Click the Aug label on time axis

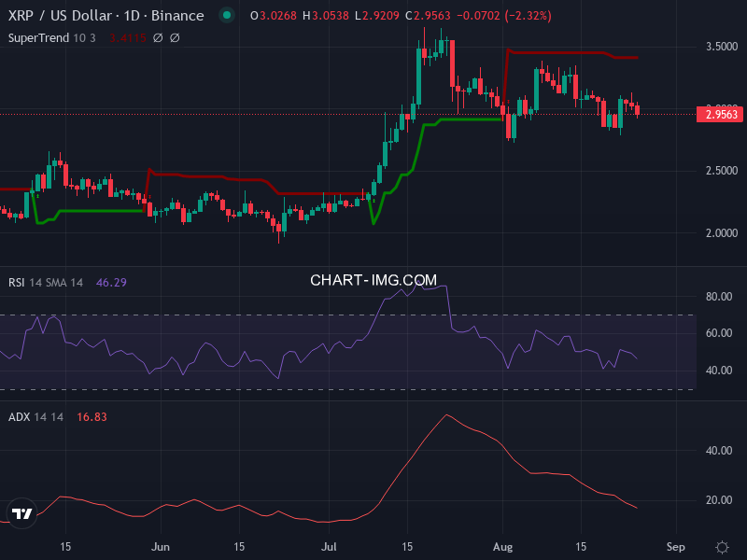502,547
